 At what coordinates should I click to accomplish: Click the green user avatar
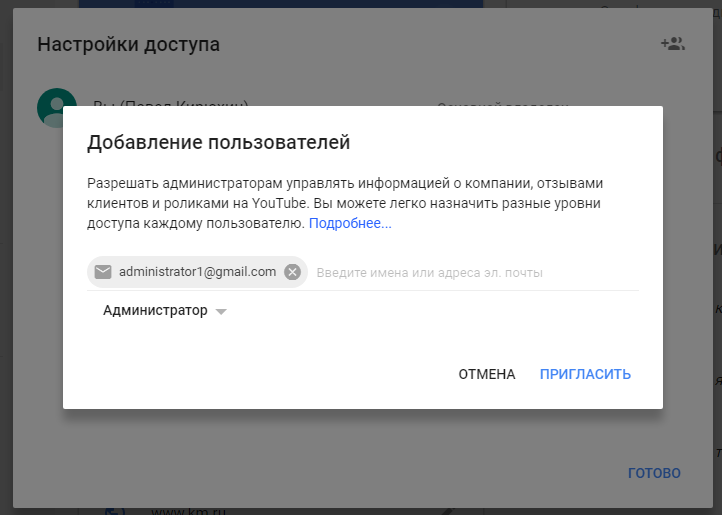[x=57, y=108]
